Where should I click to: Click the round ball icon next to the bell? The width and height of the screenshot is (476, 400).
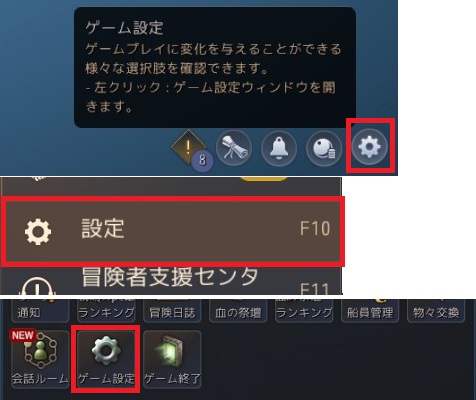click(324, 148)
